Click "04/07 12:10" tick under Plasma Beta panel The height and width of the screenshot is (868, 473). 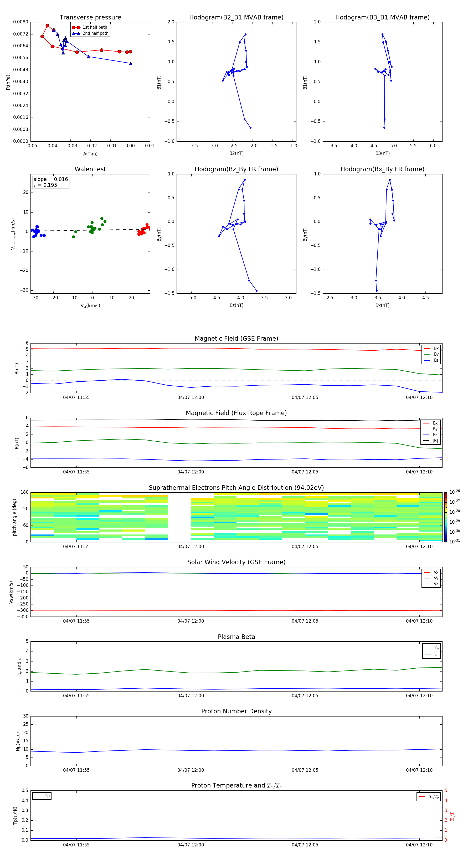(419, 695)
